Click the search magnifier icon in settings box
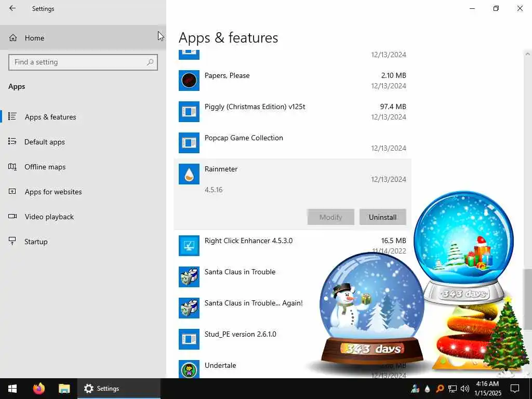 click(x=150, y=62)
